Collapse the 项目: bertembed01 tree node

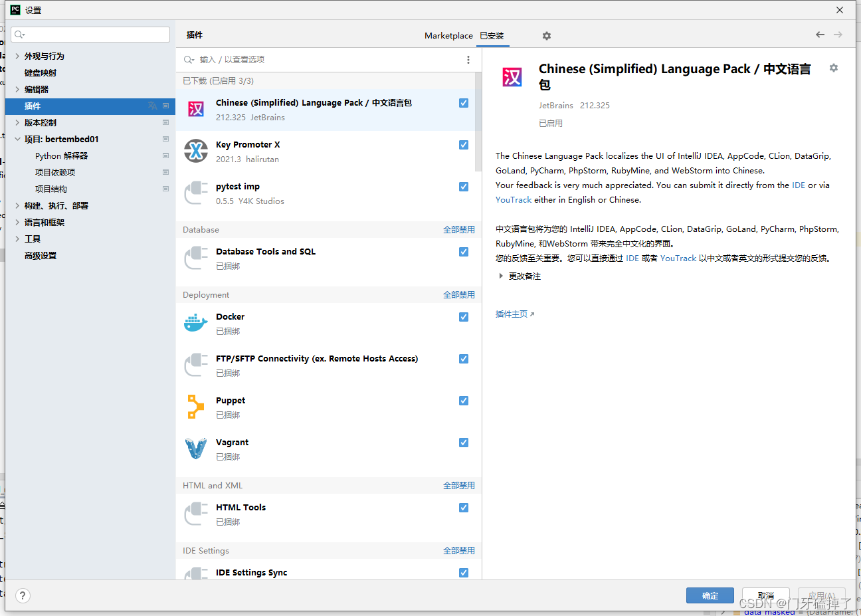[18, 139]
